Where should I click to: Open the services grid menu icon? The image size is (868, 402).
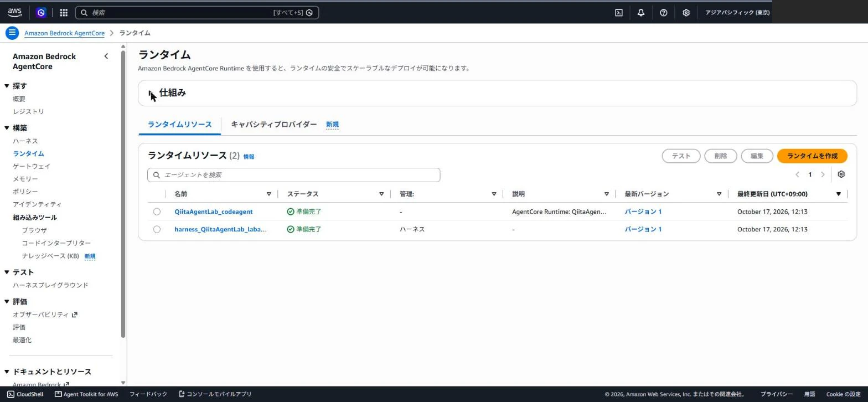64,12
